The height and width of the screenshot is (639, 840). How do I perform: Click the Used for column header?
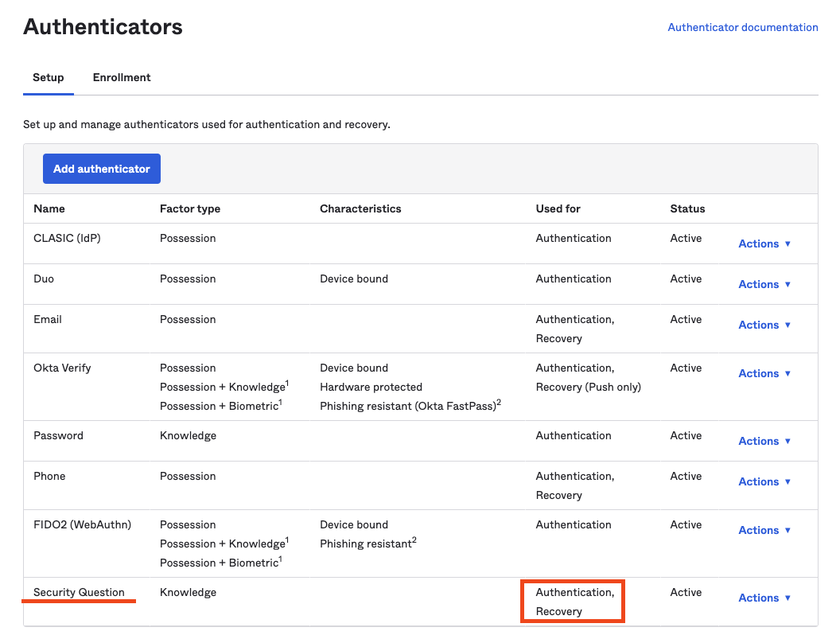(555, 208)
